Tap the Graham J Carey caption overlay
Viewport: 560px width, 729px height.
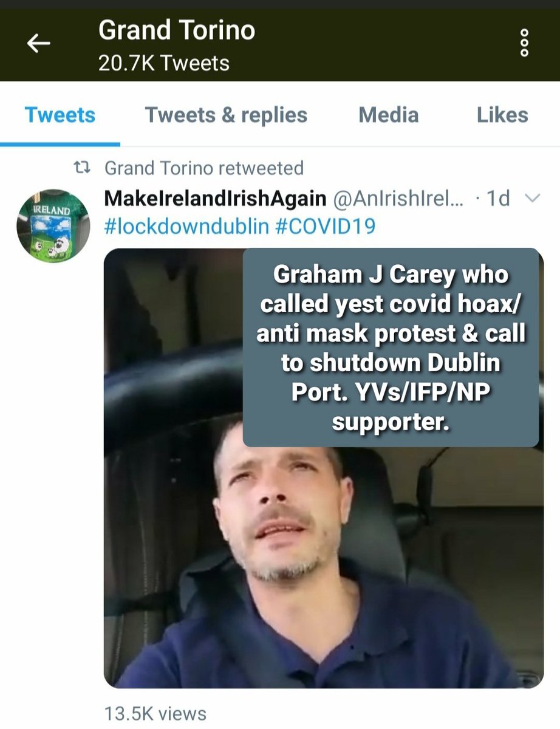pyautogui.click(x=391, y=347)
